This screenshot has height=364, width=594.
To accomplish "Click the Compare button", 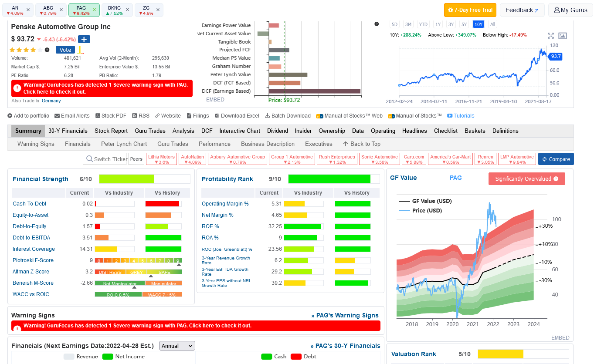I will pyautogui.click(x=556, y=159).
